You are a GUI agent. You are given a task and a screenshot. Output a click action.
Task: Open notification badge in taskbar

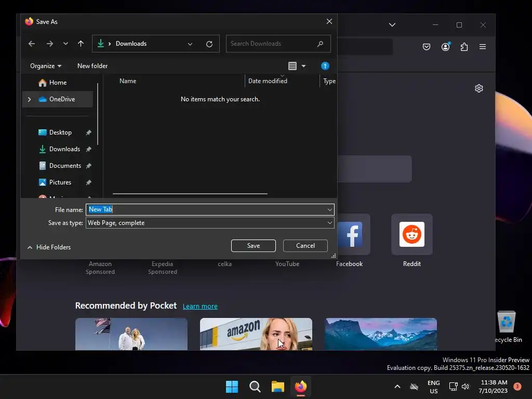click(x=517, y=387)
